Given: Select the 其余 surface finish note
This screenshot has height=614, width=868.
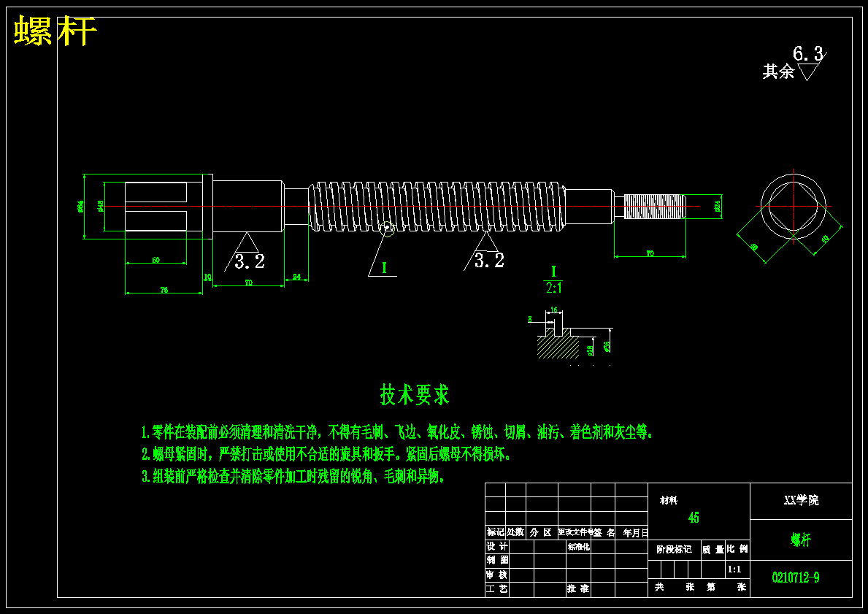Looking at the screenshot, I should pyautogui.click(x=778, y=72).
